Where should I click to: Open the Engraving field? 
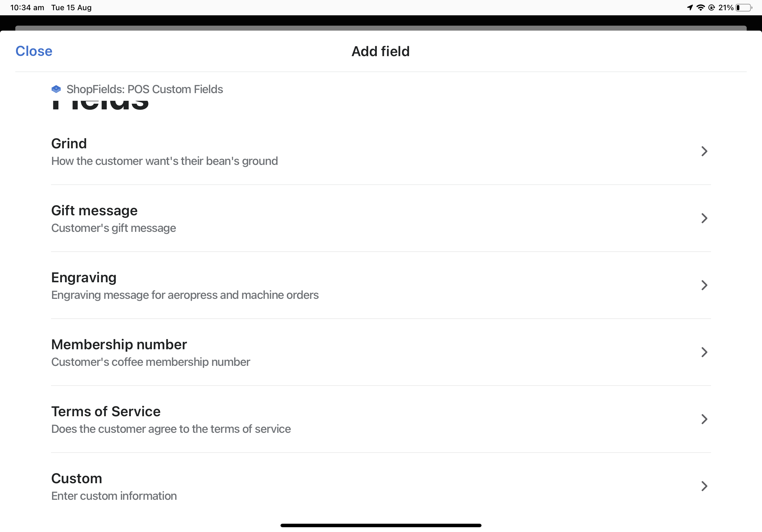[381, 285]
